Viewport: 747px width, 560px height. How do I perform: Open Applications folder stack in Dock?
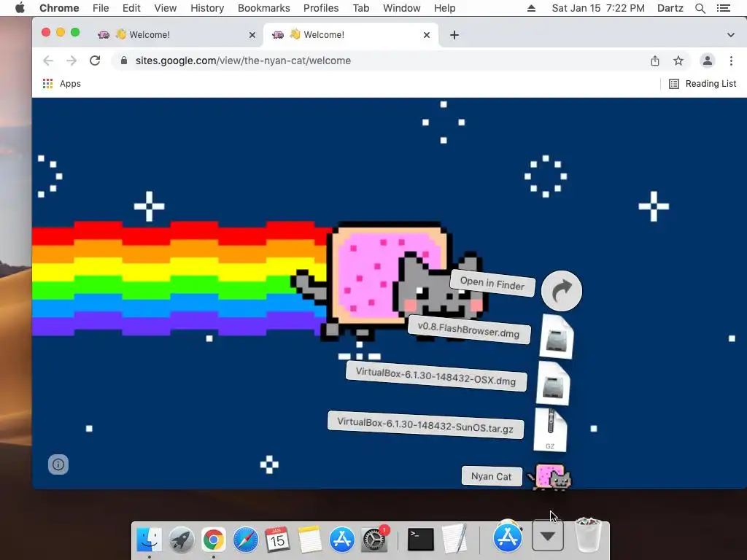coord(508,537)
